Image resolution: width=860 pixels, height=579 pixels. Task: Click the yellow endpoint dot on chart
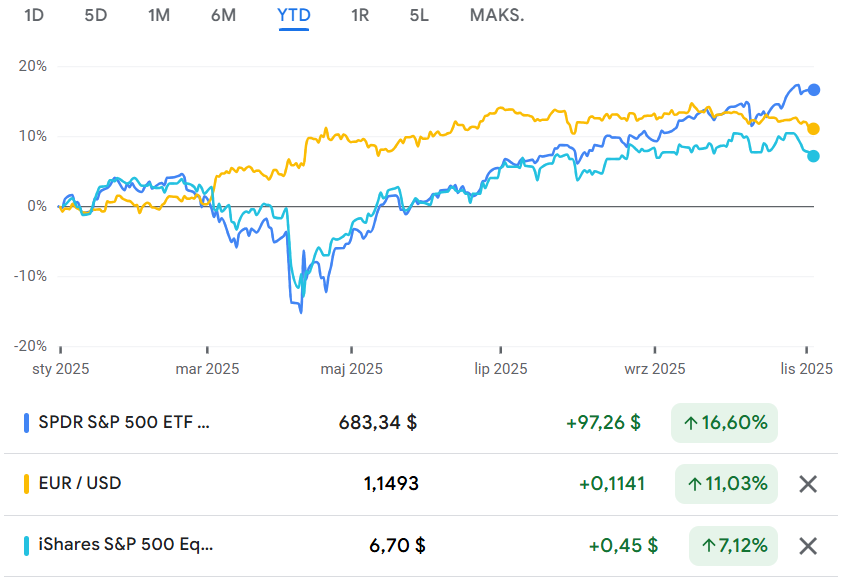pyautogui.click(x=814, y=129)
